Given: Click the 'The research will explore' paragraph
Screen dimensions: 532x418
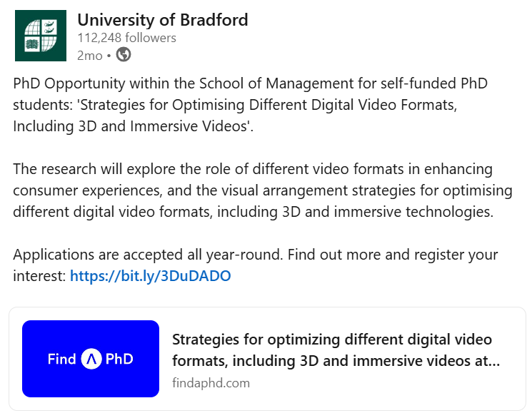Looking at the screenshot, I should [263, 190].
